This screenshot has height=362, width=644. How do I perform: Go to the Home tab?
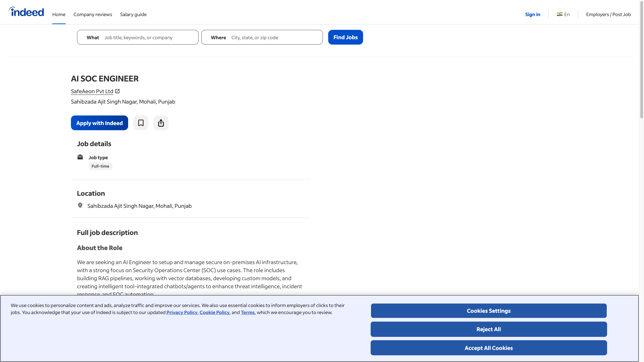tap(59, 14)
